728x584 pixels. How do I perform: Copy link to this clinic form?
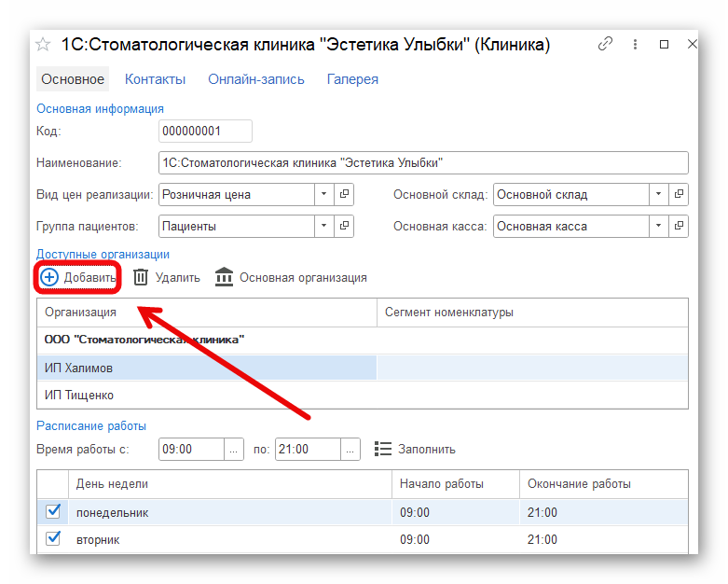(605, 44)
